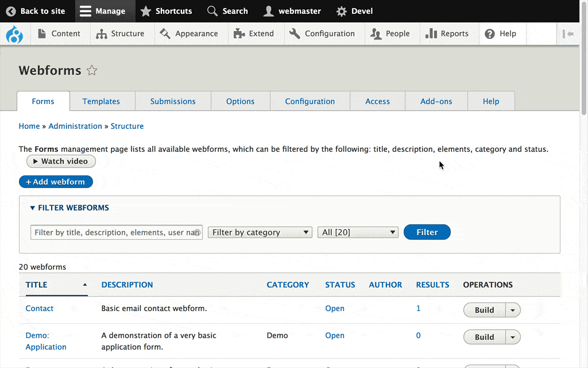The height and width of the screenshot is (368, 588).
Task: Sort by Title column header
Action: pyautogui.click(x=36, y=285)
